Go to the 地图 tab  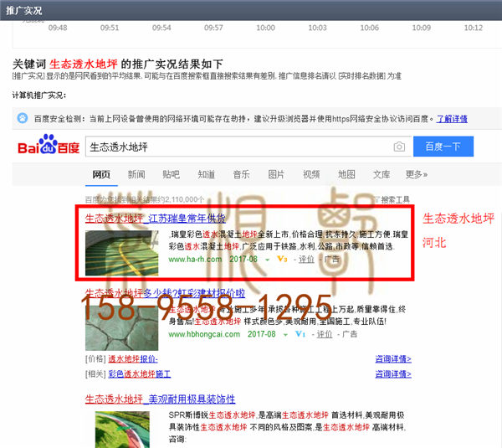(x=346, y=174)
